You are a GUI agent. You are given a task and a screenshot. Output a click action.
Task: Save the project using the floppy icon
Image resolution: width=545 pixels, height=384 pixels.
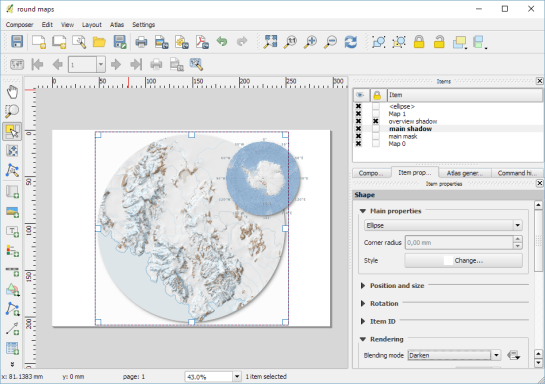tap(17, 41)
